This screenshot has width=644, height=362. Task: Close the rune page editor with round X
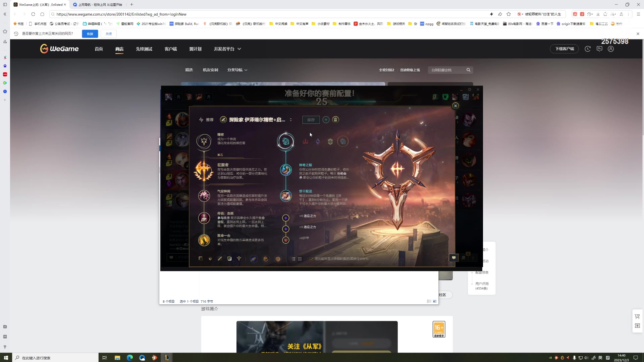tap(455, 106)
